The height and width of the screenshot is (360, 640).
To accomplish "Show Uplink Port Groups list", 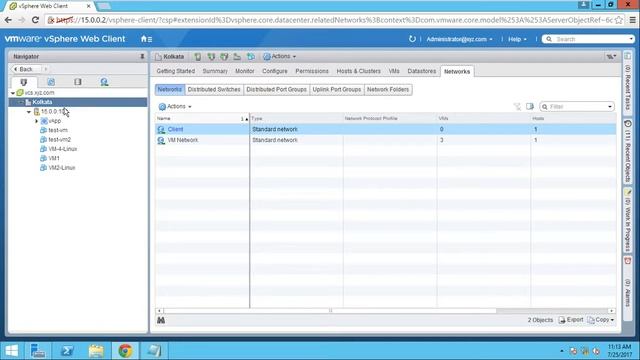I will (x=337, y=89).
